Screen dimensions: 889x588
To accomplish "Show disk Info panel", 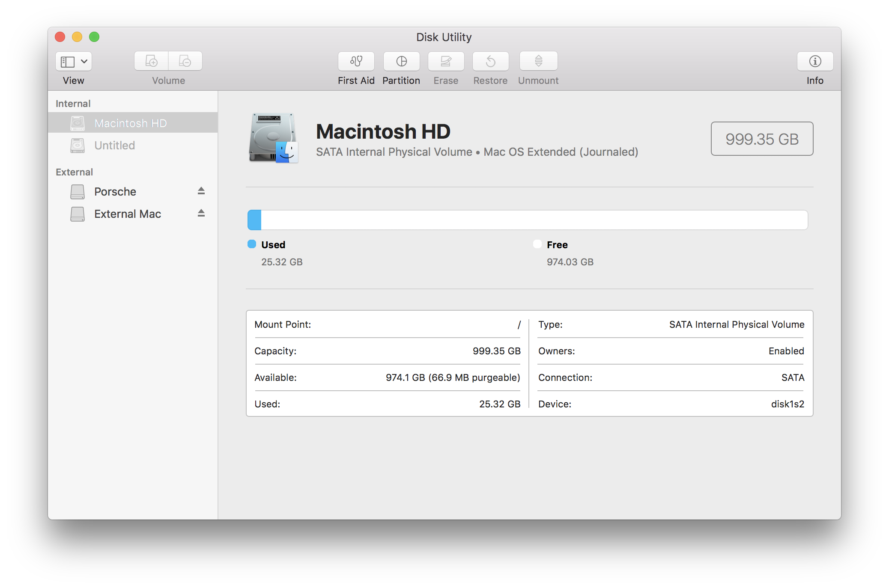I will (x=815, y=61).
